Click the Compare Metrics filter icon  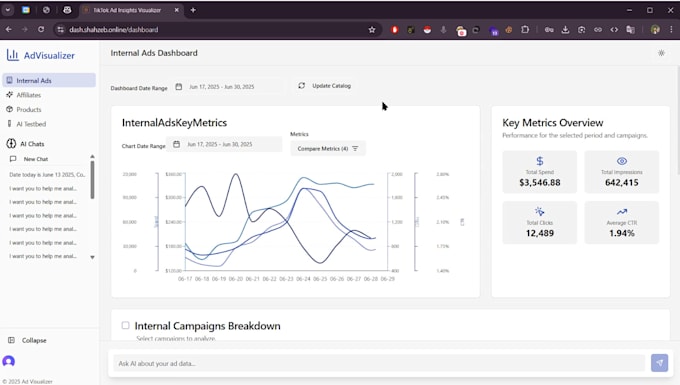tap(355, 149)
